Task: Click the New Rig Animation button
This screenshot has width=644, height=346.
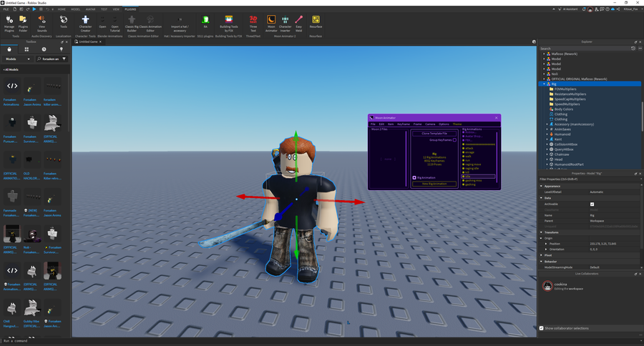Action: pyautogui.click(x=434, y=184)
